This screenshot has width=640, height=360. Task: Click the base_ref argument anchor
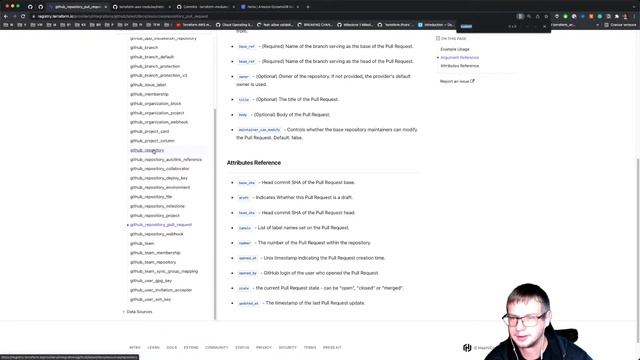tap(247, 47)
